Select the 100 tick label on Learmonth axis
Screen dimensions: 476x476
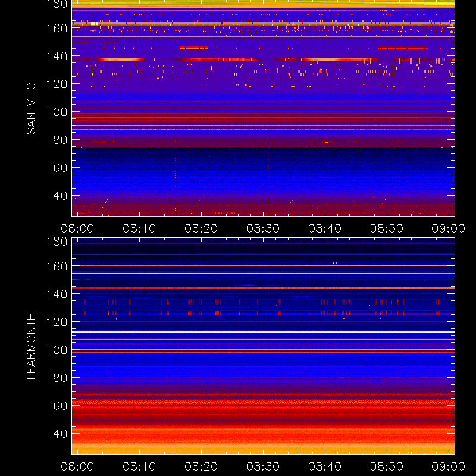point(57,350)
